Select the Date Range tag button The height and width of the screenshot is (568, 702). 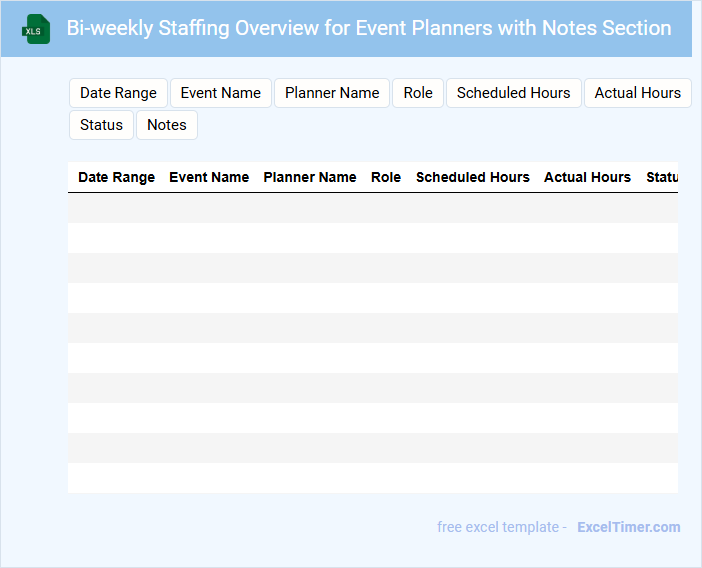[x=118, y=93]
